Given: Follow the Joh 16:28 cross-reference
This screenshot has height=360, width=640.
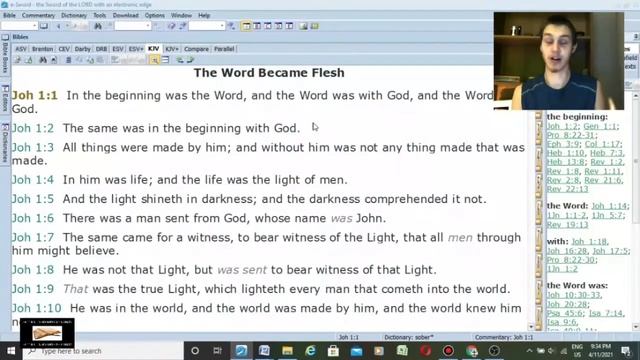Looking at the screenshot, I should pos(567,251).
